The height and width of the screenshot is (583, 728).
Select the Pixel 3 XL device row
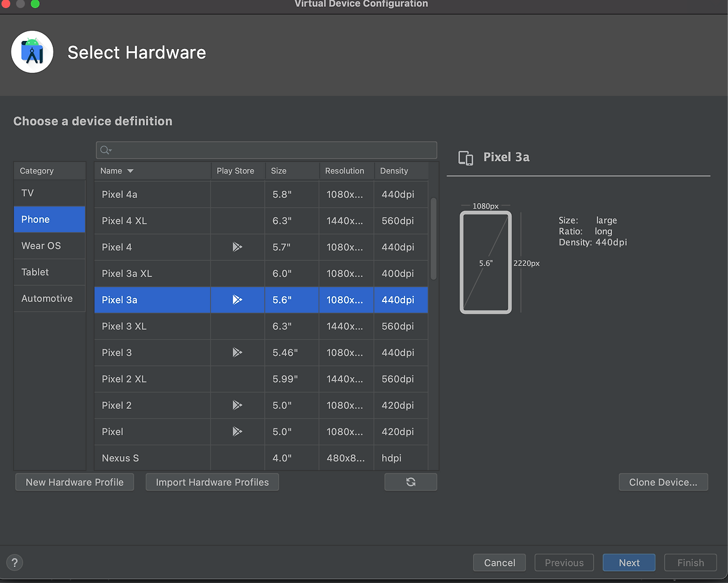[x=261, y=326]
